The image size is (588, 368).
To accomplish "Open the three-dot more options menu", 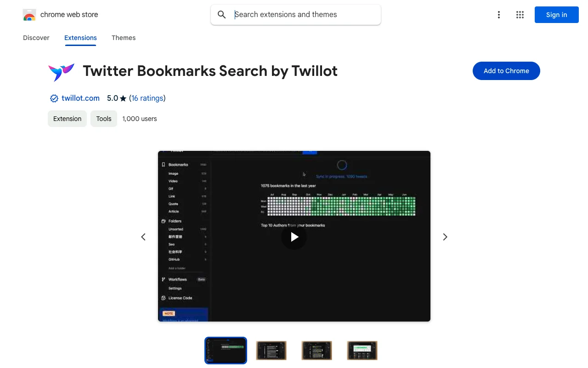I will 498,15.
